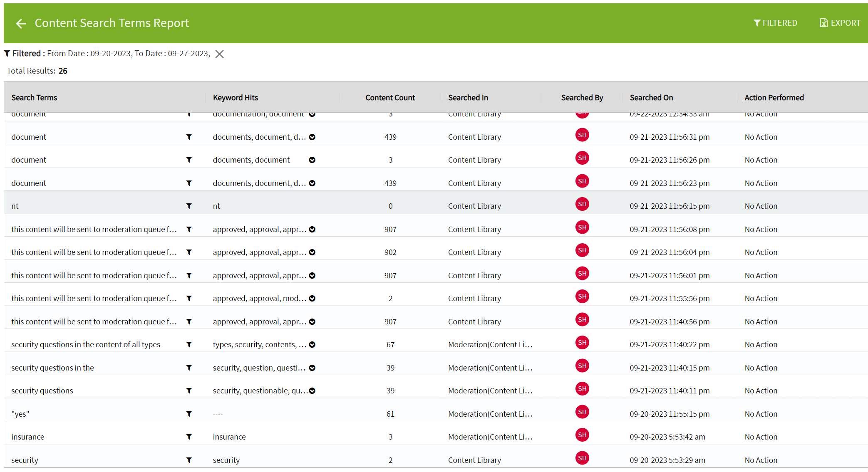Filter by moderation queue term at 11:56:04 pm
868x472 pixels.
pyautogui.click(x=189, y=252)
